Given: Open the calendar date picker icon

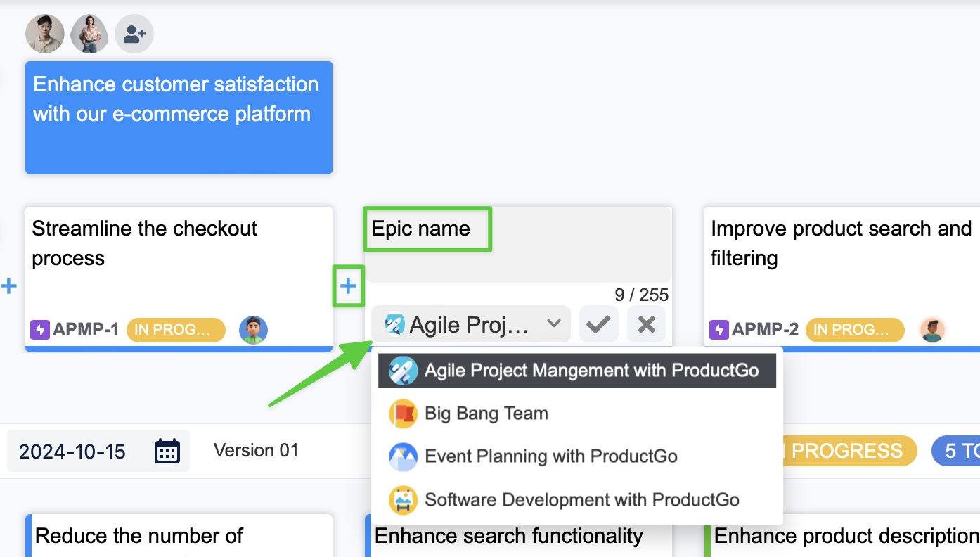Looking at the screenshot, I should [x=167, y=451].
